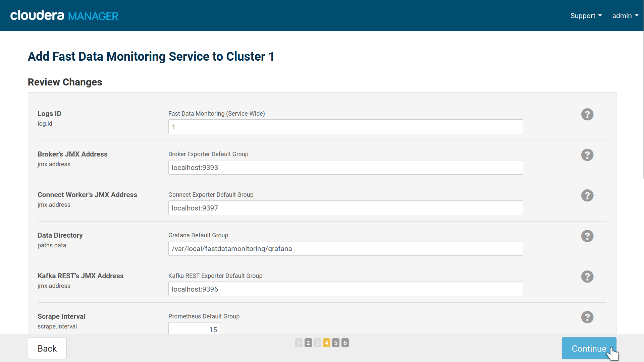Click the 'Broker's JMX Address' setting name
The height and width of the screenshot is (362, 644).
(x=72, y=154)
